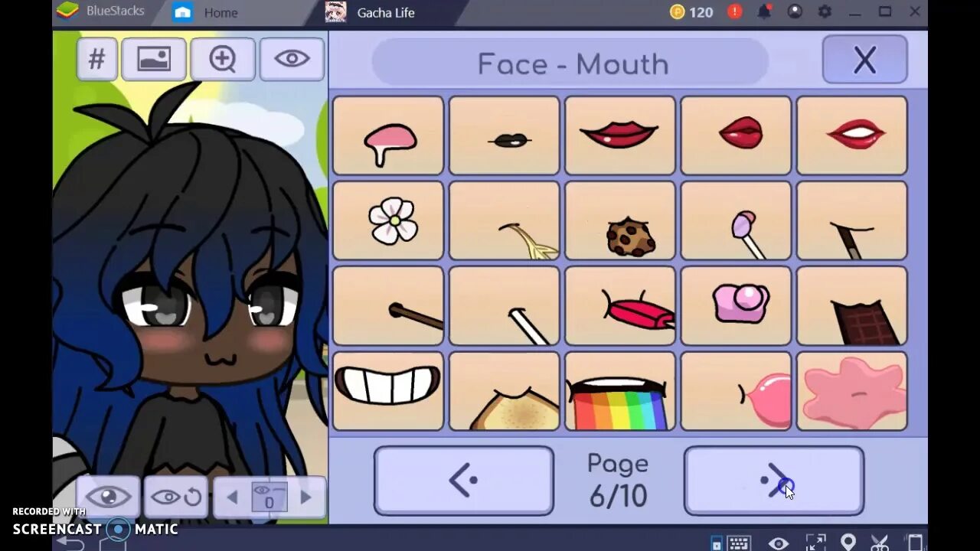980x551 pixels.
Task: Choose the small black lips mouth
Action: tap(505, 135)
